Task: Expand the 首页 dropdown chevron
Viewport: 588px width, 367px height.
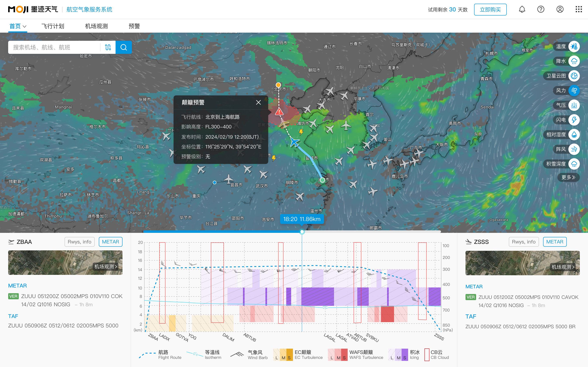Action: 24,26
